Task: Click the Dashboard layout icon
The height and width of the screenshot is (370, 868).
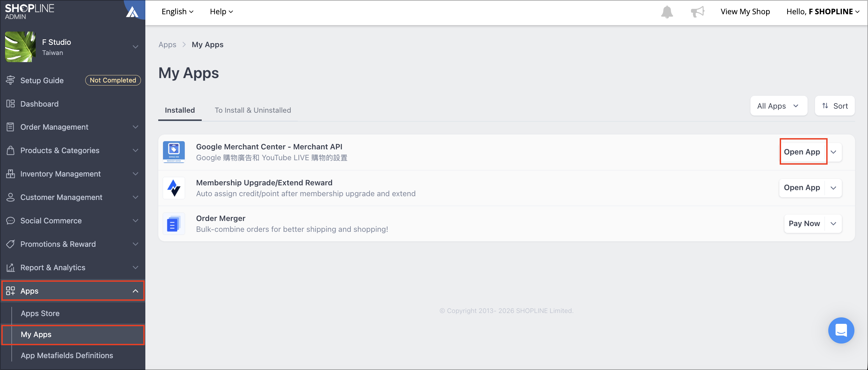Action: point(11,104)
